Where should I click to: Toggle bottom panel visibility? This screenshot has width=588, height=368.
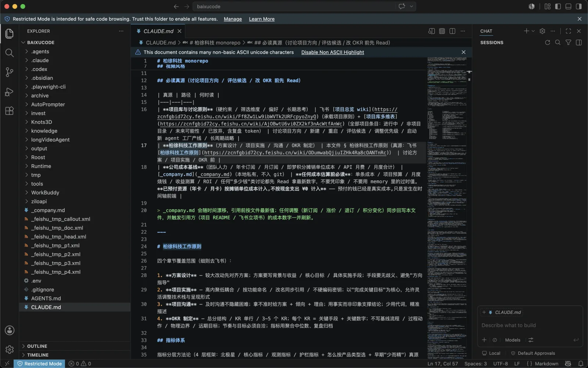(x=568, y=7)
